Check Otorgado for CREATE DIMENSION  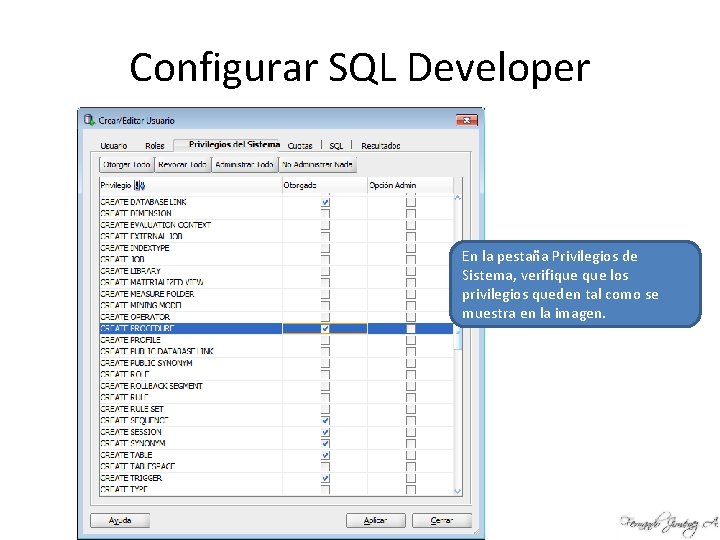pos(325,214)
